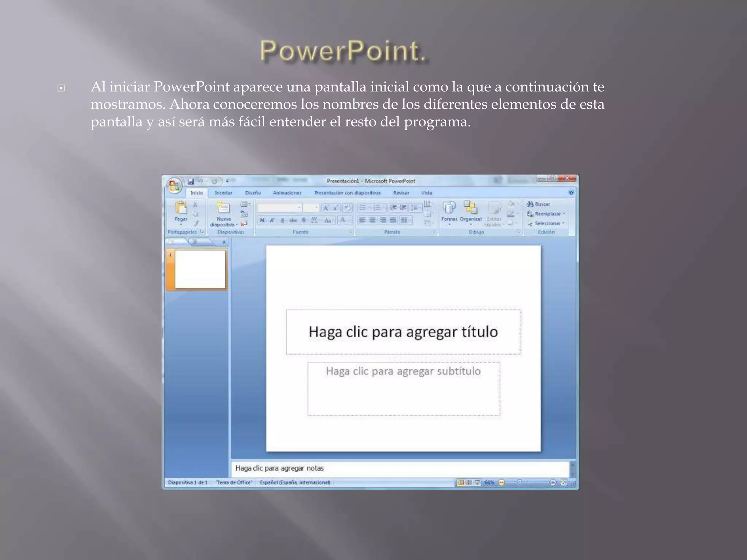Click the large A grow font icon
This screenshot has width=747, height=560.
(x=326, y=208)
